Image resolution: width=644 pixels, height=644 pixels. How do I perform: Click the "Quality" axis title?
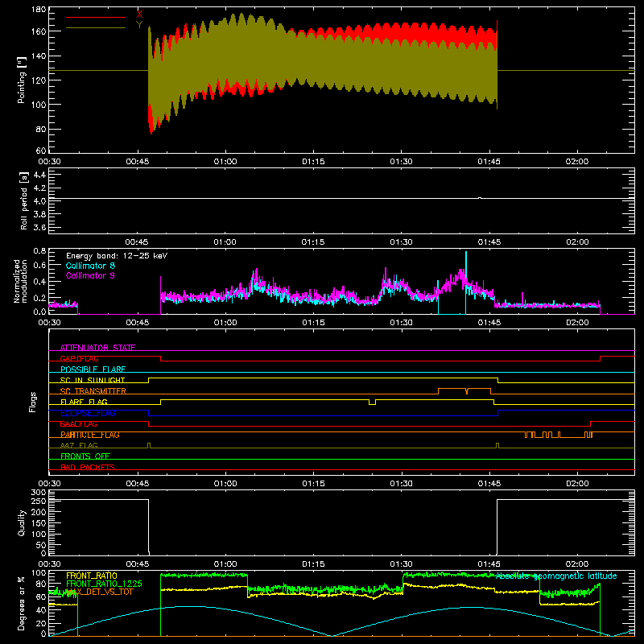(x=22, y=522)
